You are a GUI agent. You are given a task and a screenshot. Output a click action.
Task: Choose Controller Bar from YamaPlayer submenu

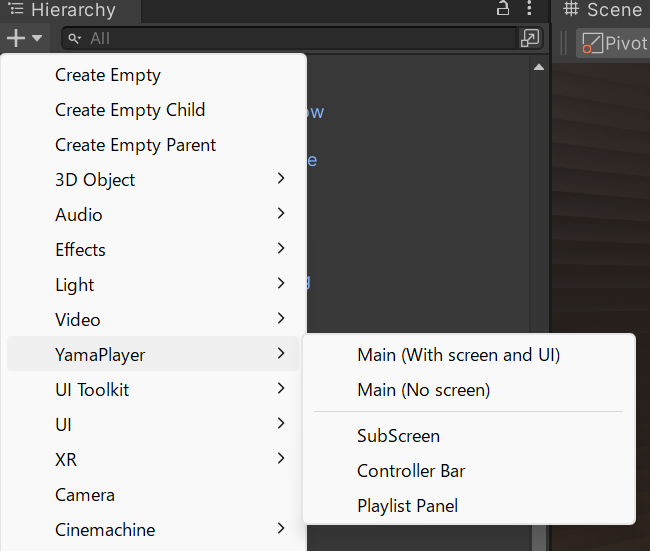tap(411, 471)
